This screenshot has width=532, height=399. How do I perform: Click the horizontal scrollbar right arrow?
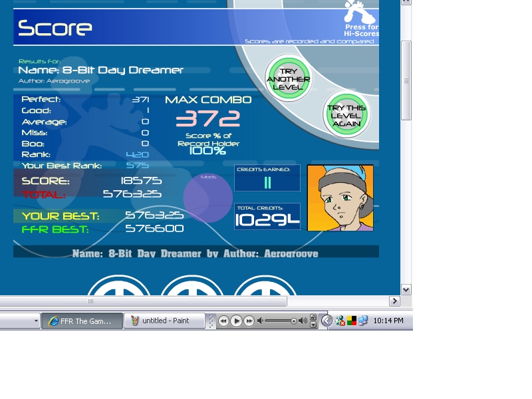coord(394,301)
